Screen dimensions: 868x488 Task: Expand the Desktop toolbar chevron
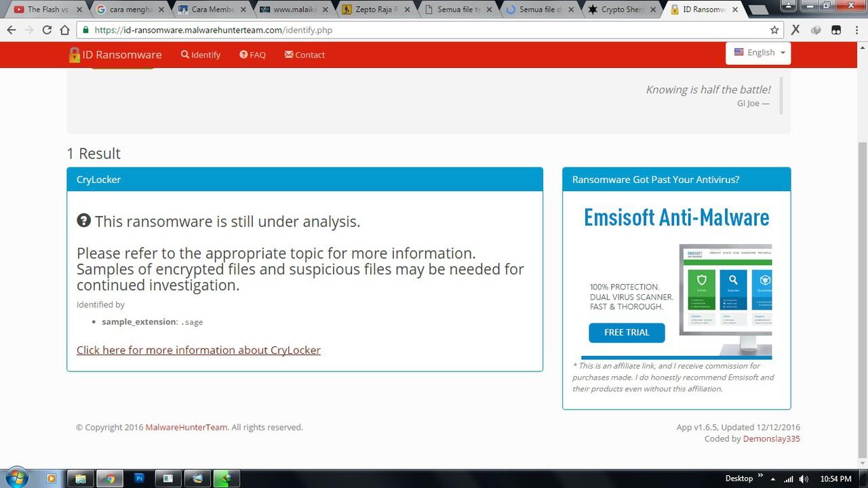coord(760,476)
